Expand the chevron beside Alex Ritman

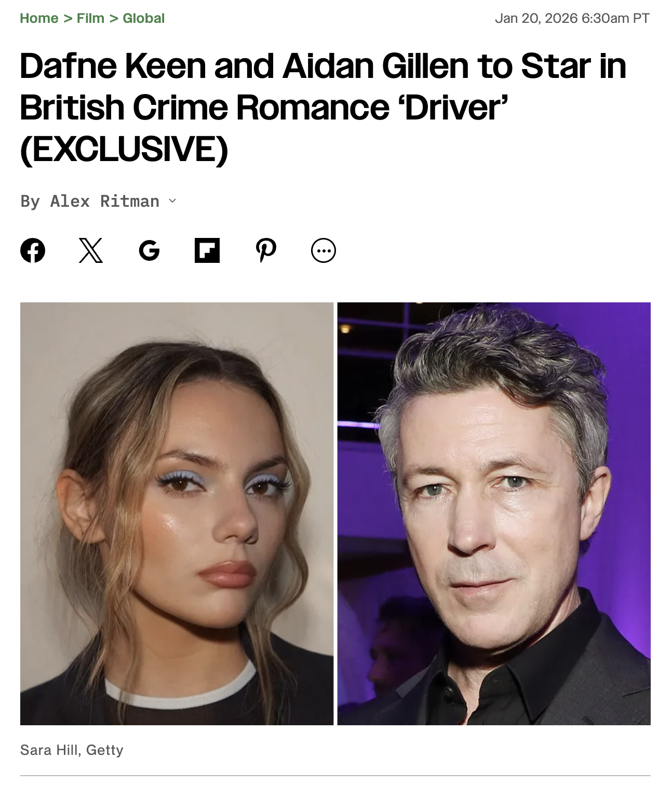click(x=173, y=201)
